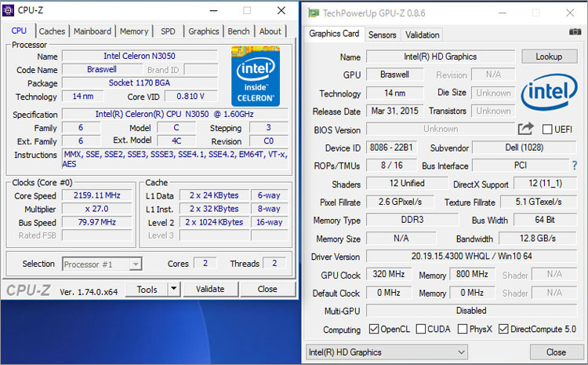The width and height of the screenshot is (588, 365).
Task: Click the Driver Version field
Action: coord(471,256)
